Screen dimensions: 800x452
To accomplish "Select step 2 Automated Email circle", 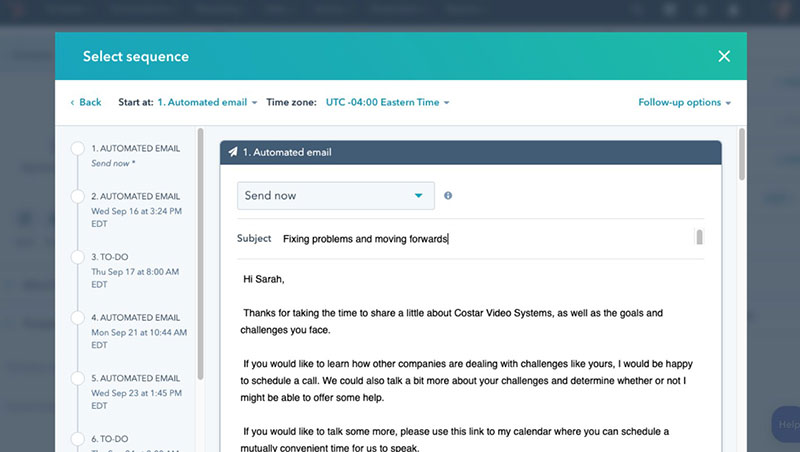I will (78, 196).
